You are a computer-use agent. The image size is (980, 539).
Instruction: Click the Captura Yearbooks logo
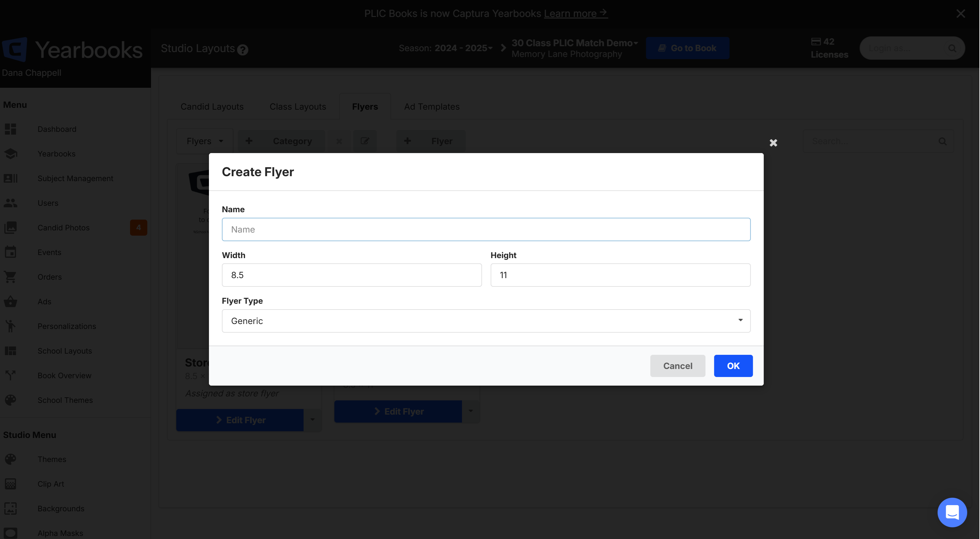tap(72, 49)
